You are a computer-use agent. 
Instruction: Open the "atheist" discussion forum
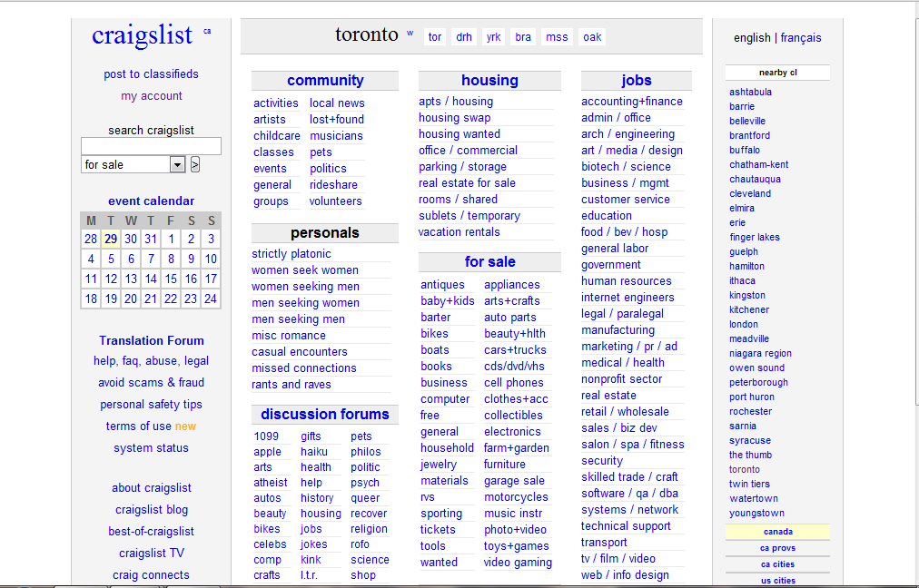click(x=271, y=483)
